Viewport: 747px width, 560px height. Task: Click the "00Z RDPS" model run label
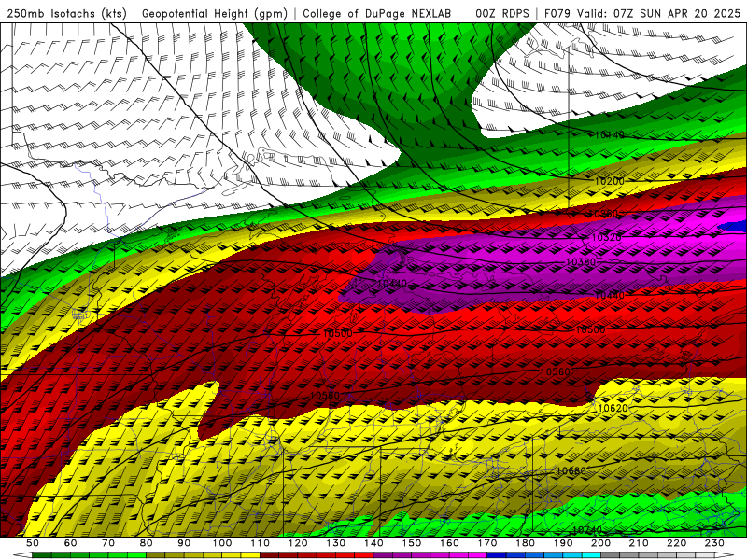[502, 13]
